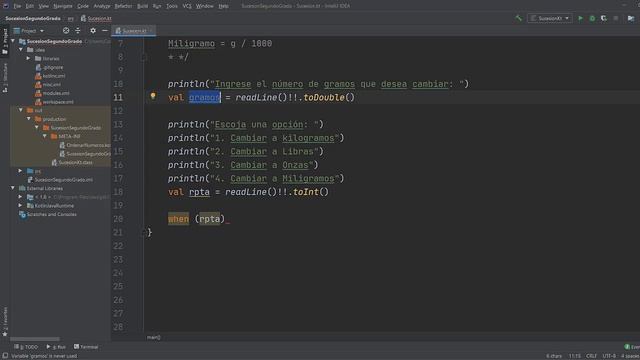This screenshot has width=640, height=360.
Task: Collapse the production folder
Action: (x=29, y=119)
